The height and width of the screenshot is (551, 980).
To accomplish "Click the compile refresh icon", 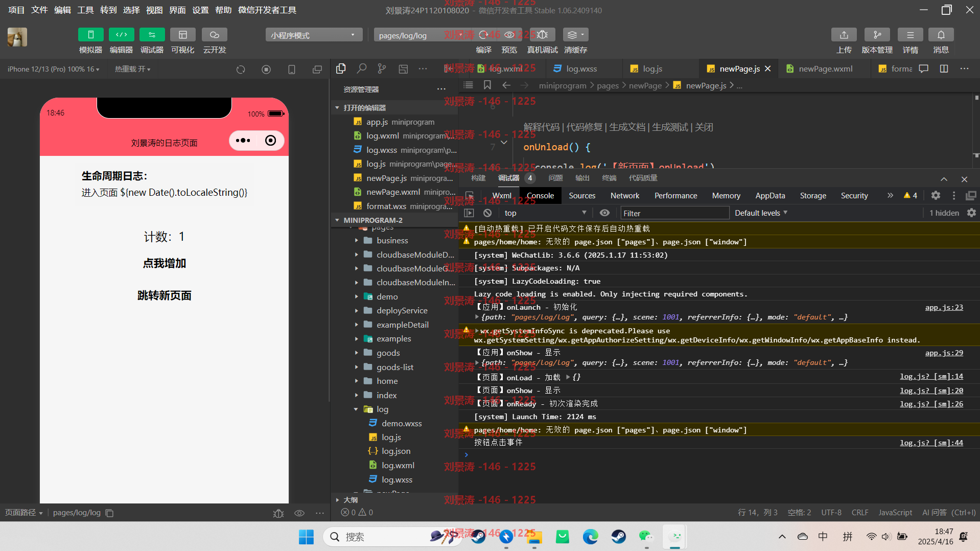I will click(x=483, y=35).
